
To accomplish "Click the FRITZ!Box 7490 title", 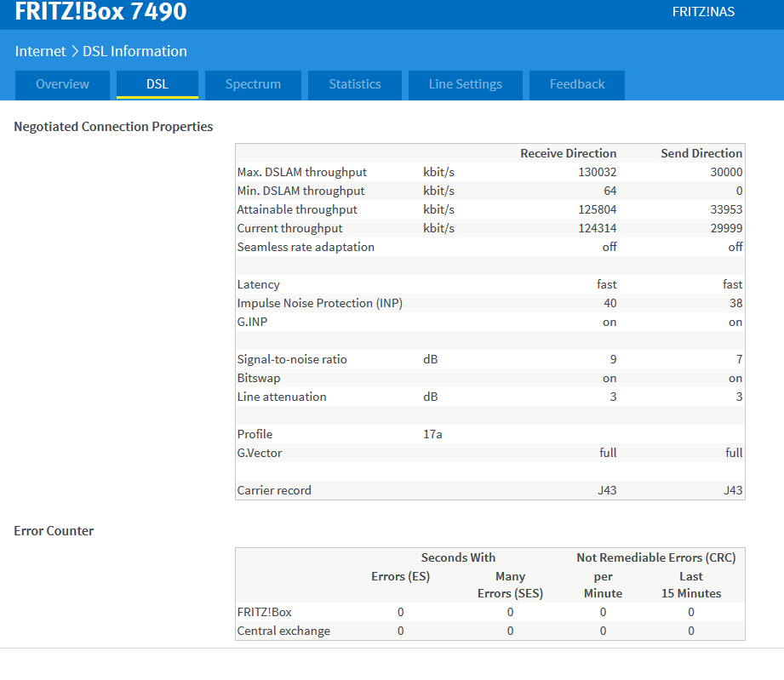I will coord(100,12).
